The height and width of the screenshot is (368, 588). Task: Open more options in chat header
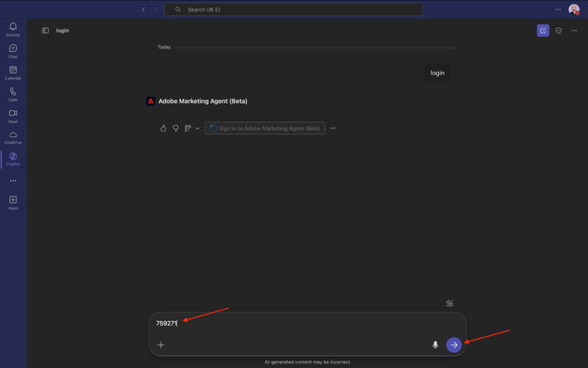pos(574,31)
